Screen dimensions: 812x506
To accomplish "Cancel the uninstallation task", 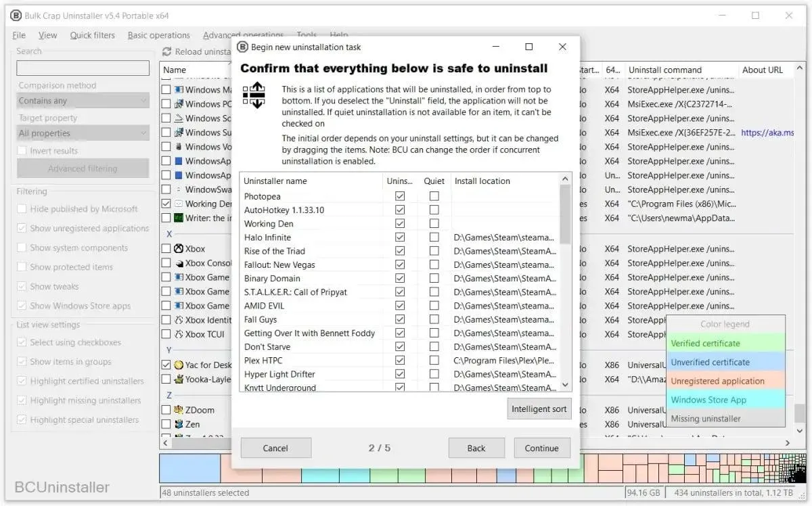I will 275,448.
